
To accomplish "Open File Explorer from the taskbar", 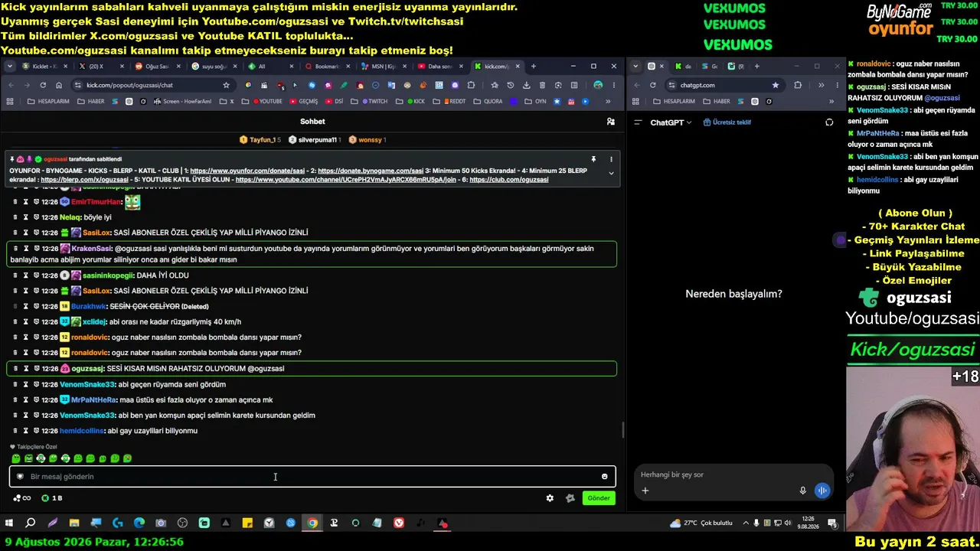I will [x=74, y=523].
